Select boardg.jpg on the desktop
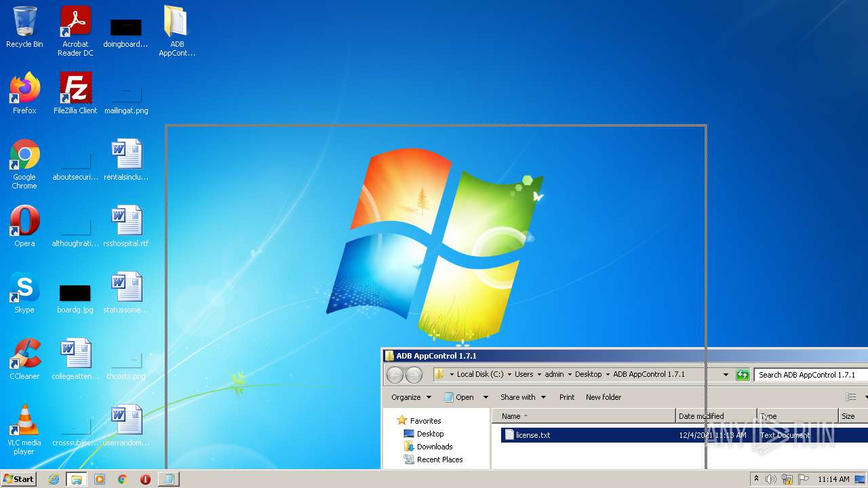 coord(75,298)
